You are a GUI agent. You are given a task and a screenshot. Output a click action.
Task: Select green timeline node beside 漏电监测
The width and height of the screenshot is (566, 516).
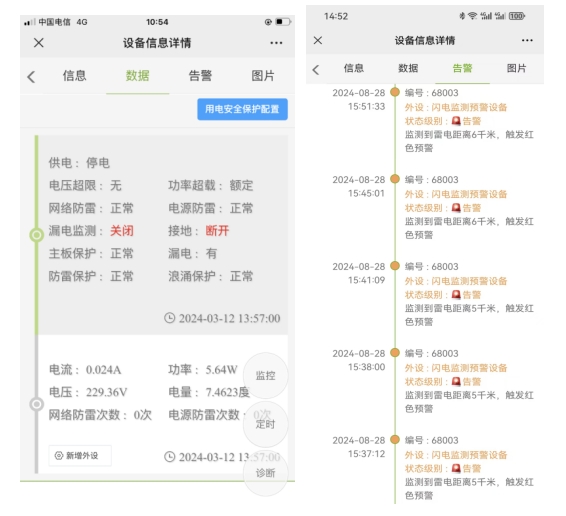point(36,235)
